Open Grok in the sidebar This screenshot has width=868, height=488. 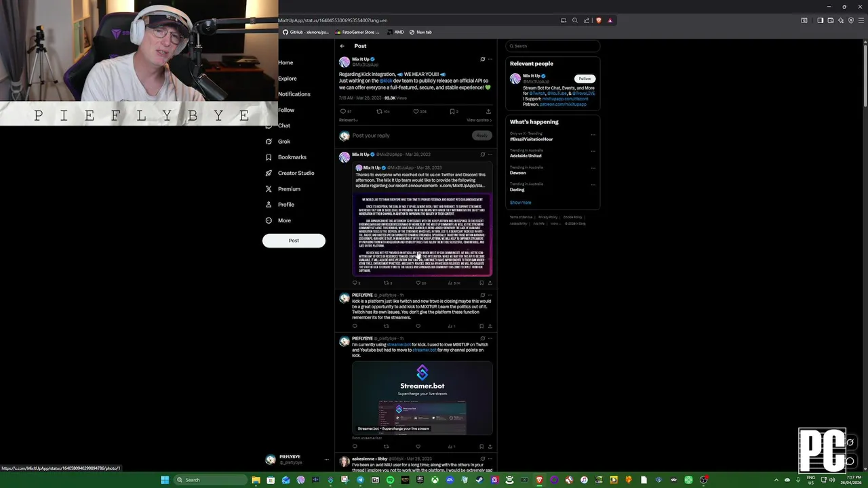pyautogui.click(x=283, y=142)
